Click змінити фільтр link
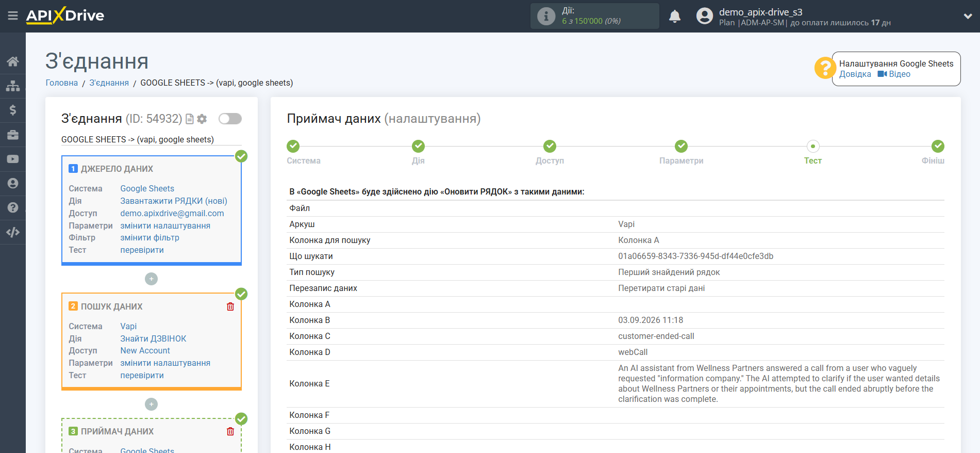Screen dimensions: 980x453 click(x=150, y=237)
